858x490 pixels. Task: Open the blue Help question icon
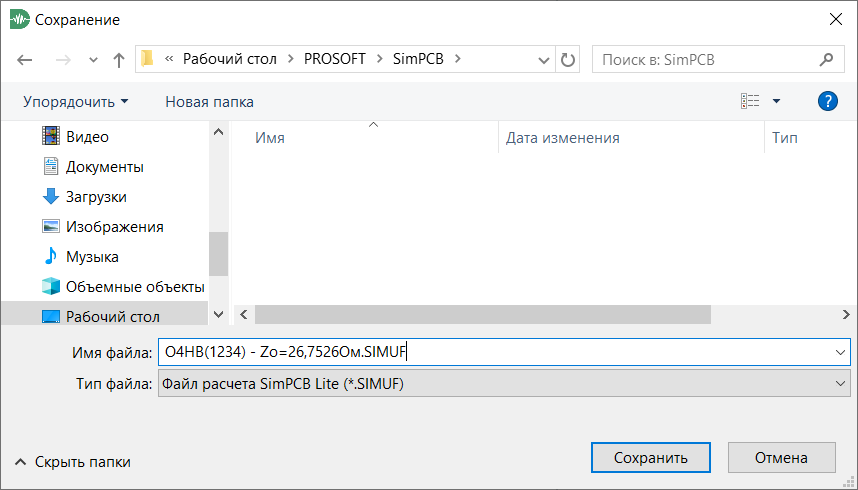coord(827,101)
